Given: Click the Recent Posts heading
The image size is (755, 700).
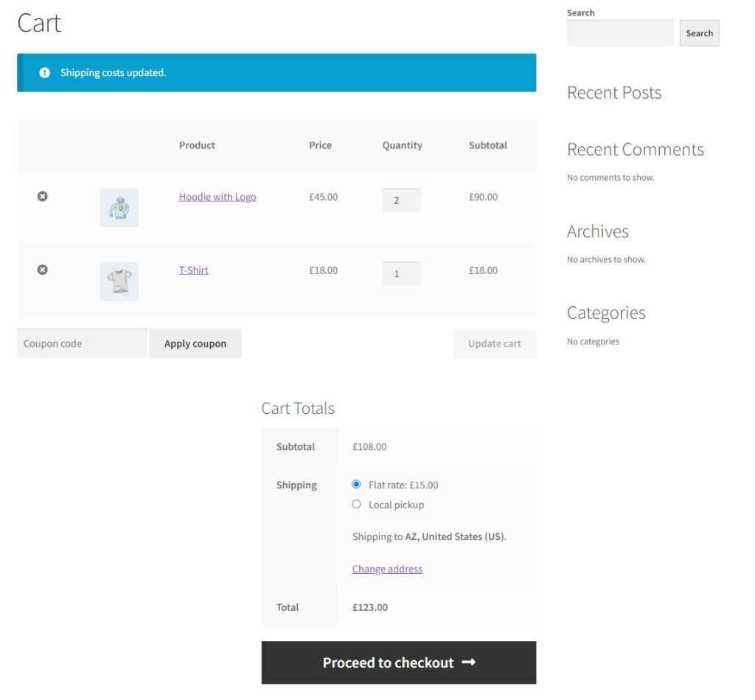Looking at the screenshot, I should pyautogui.click(x=614, y=92).
